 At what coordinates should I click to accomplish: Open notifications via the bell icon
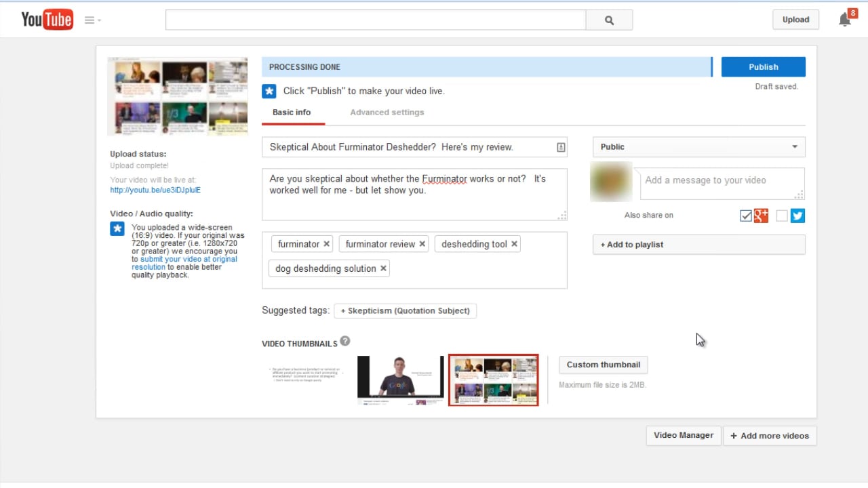coord(844,19)
